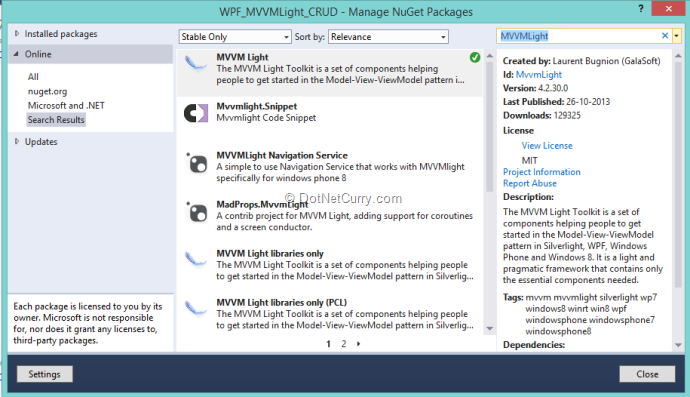
Task: Go to results page 2
Action: pos(344,344)
